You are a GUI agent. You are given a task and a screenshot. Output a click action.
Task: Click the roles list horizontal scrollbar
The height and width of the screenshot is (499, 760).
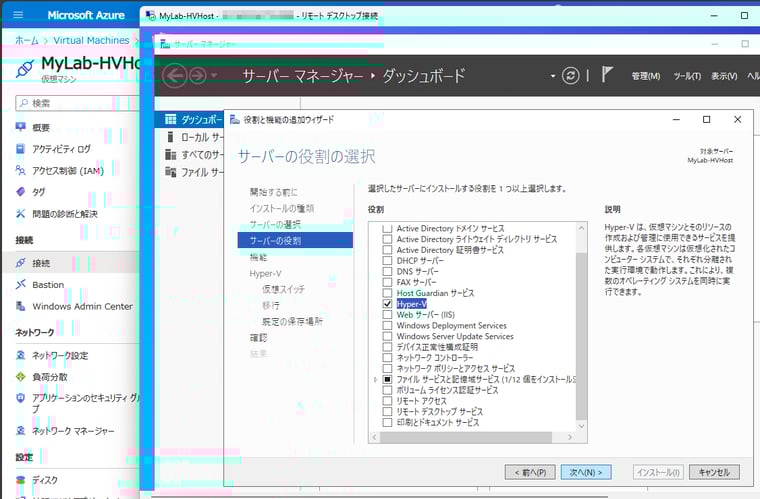tap(466, 437)
